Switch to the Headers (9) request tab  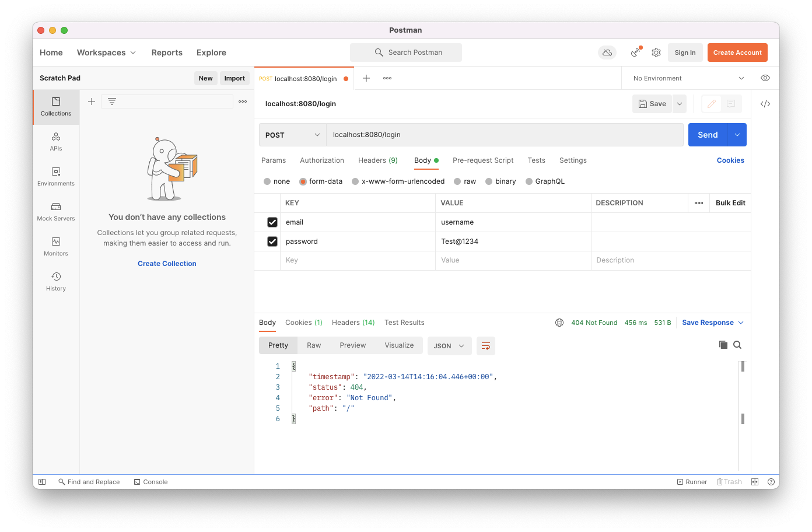(x=378, y=160)
